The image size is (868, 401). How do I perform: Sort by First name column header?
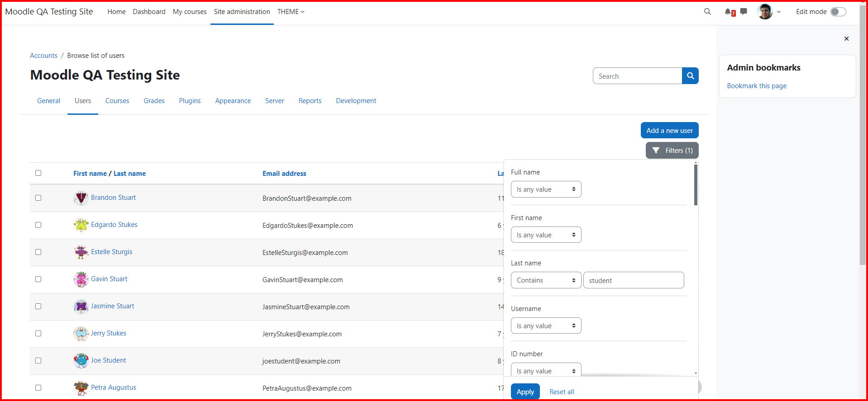coord(90,174)
